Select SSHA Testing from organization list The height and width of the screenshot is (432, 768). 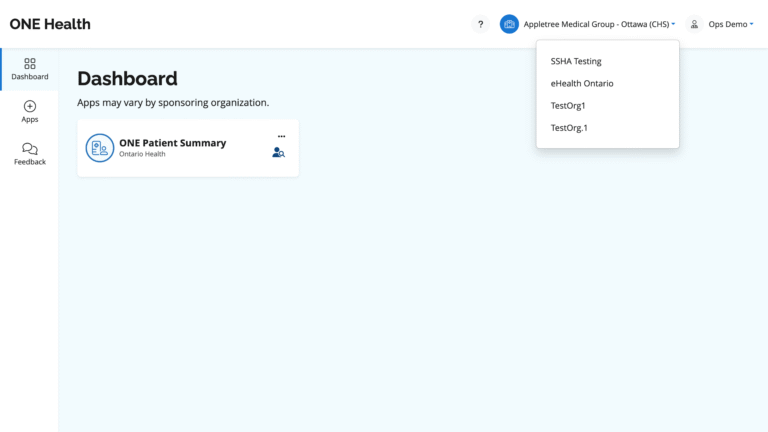[576, 61]
